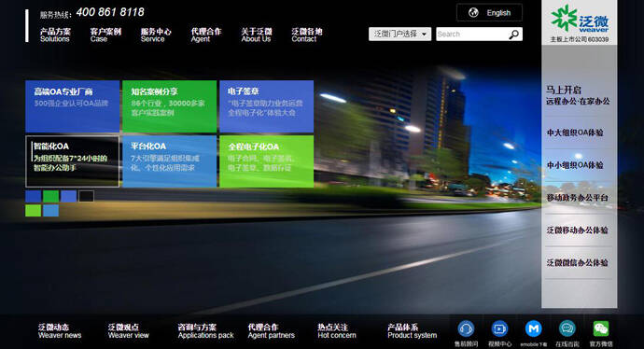Open the About Us menu item
Screen dimensions: 644x349
(x=257, y=35)
